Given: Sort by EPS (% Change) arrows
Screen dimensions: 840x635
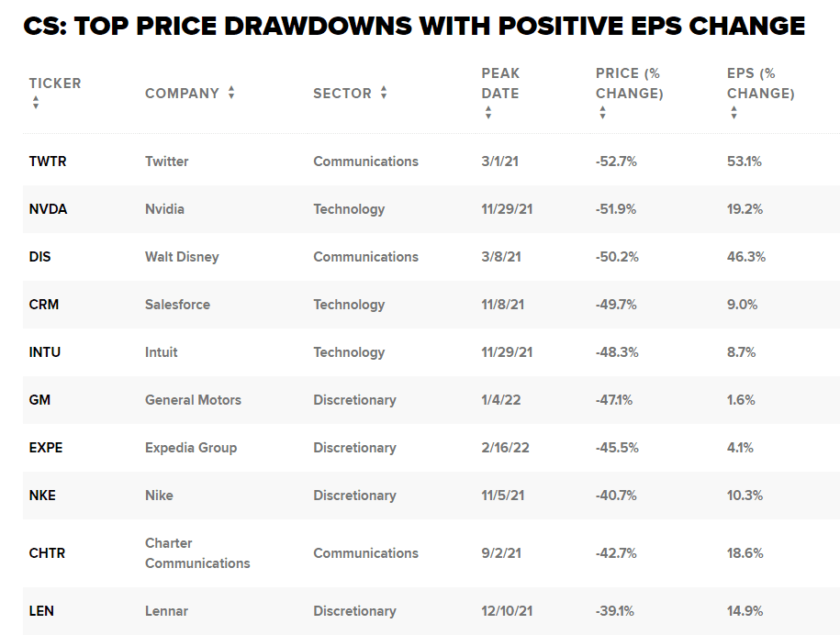Looking at the screenshot, I should click(x=734, y=113).
